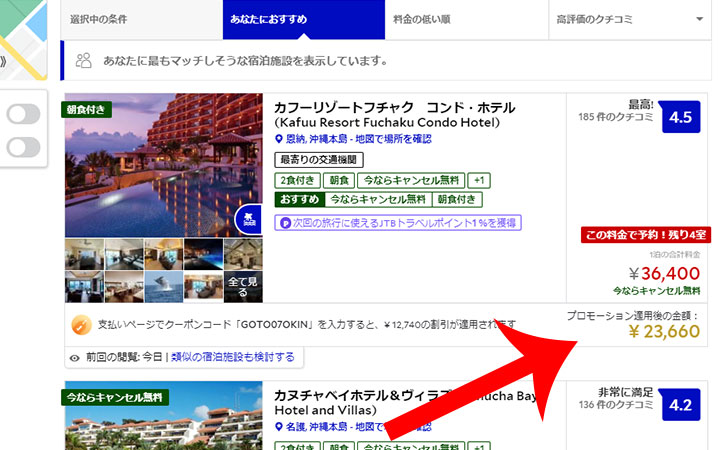
Task: Open the 136 件のクチコミ reviews text
Action: [x=616, y=404]
